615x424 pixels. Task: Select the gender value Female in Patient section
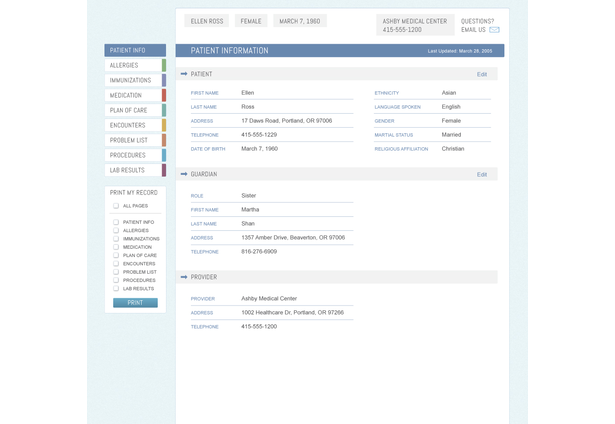(451, 120)
